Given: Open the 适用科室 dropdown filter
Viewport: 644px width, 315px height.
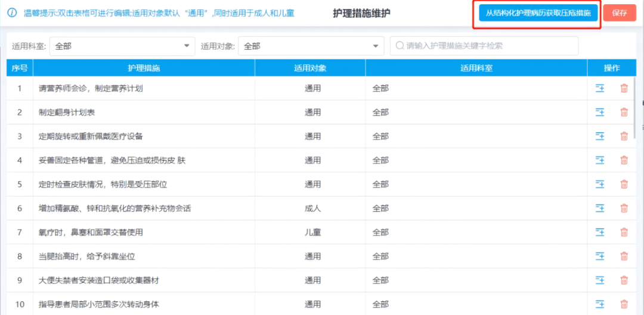Looking at the screenshot, I should click(122, 46).
